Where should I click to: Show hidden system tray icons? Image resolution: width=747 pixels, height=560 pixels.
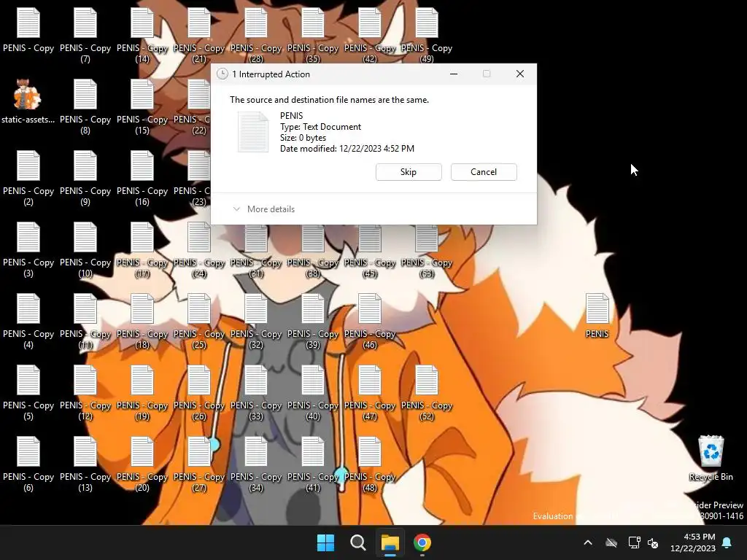pyautogui.click(x=588, y=542)
